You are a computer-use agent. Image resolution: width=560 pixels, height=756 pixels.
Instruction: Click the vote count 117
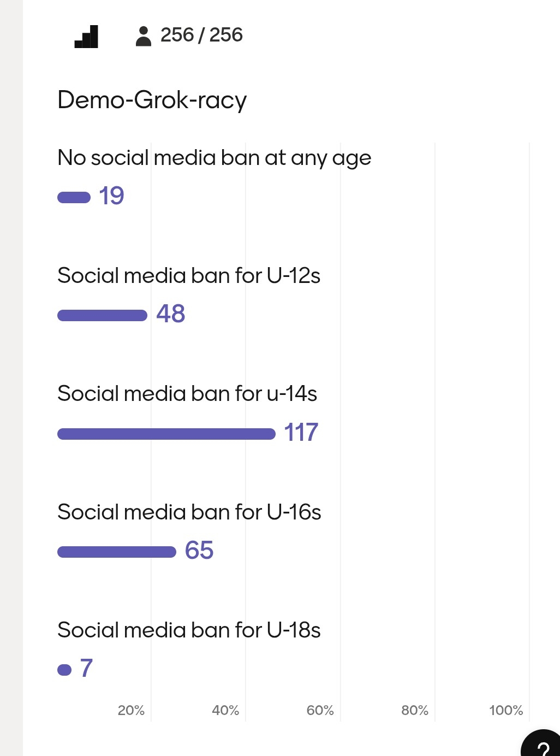click(301, 433)
